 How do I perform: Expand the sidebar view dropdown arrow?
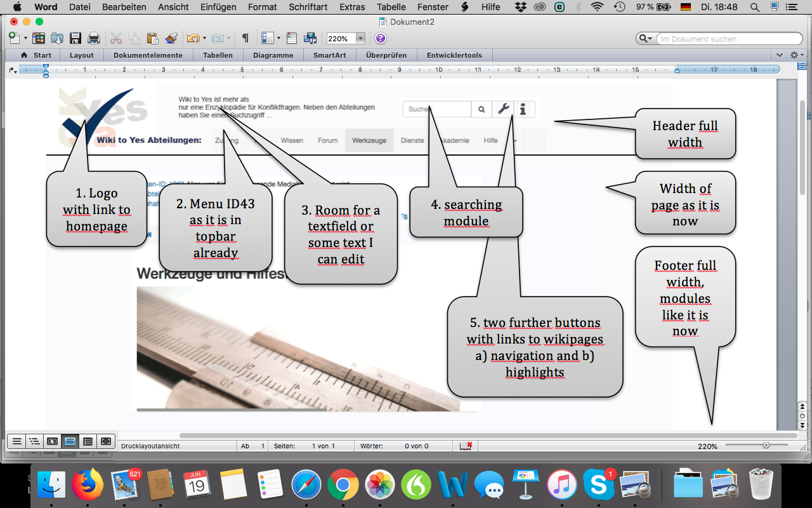coord(278,39)
